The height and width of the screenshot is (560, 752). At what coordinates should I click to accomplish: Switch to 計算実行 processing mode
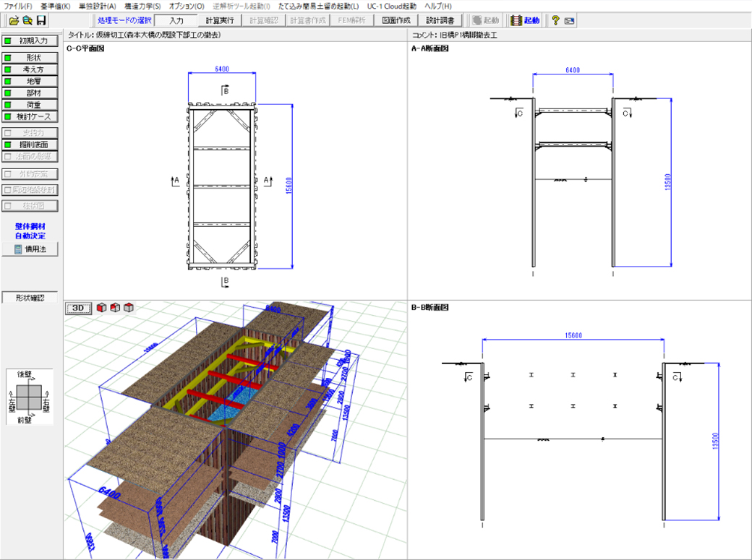pyautogui.click(x=220, y=21)
